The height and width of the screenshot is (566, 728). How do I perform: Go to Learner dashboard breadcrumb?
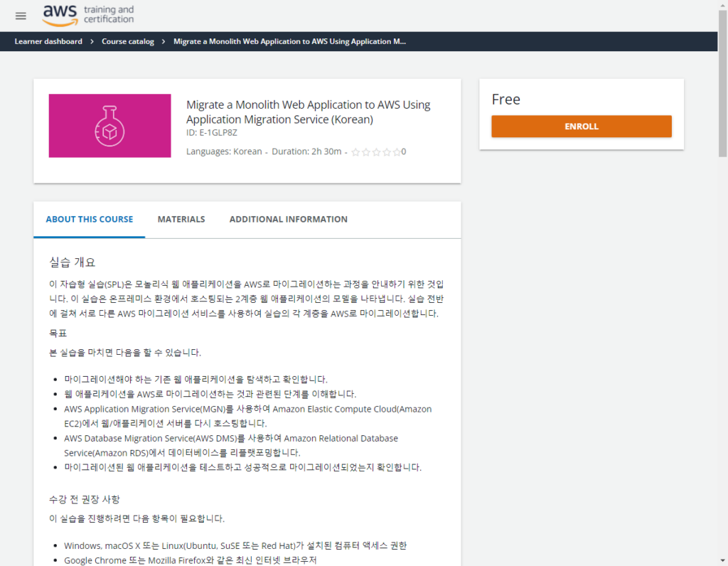[48, 41]
